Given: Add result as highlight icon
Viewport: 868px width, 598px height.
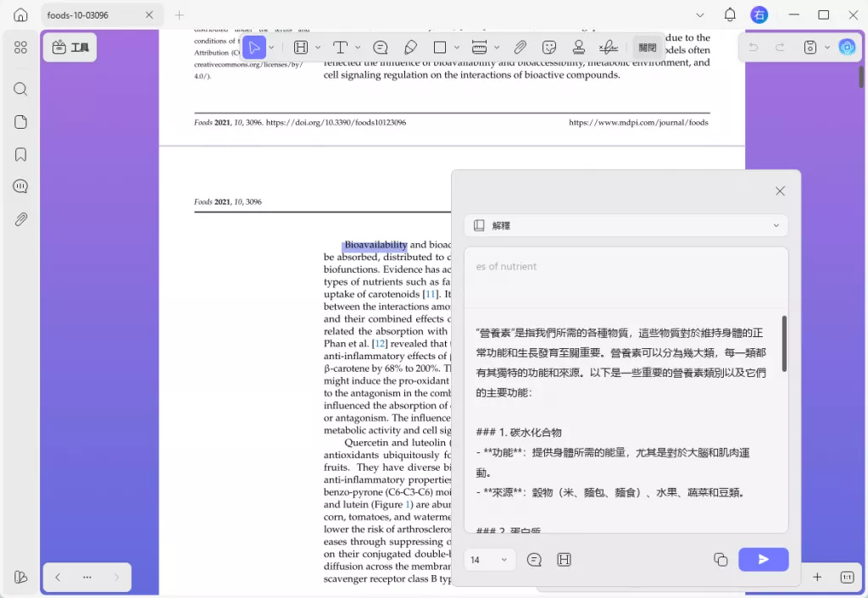Looking at the screenshot, I should (564, 560).
